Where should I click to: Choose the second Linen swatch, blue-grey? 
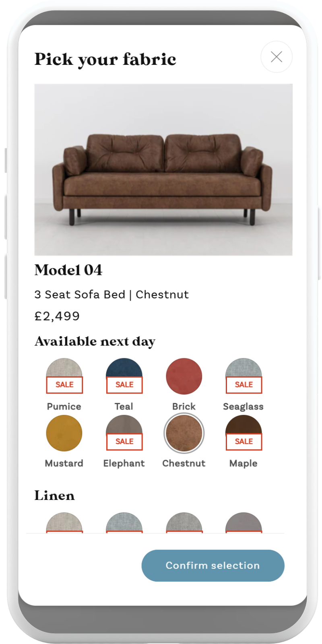[x=124, y=523]
